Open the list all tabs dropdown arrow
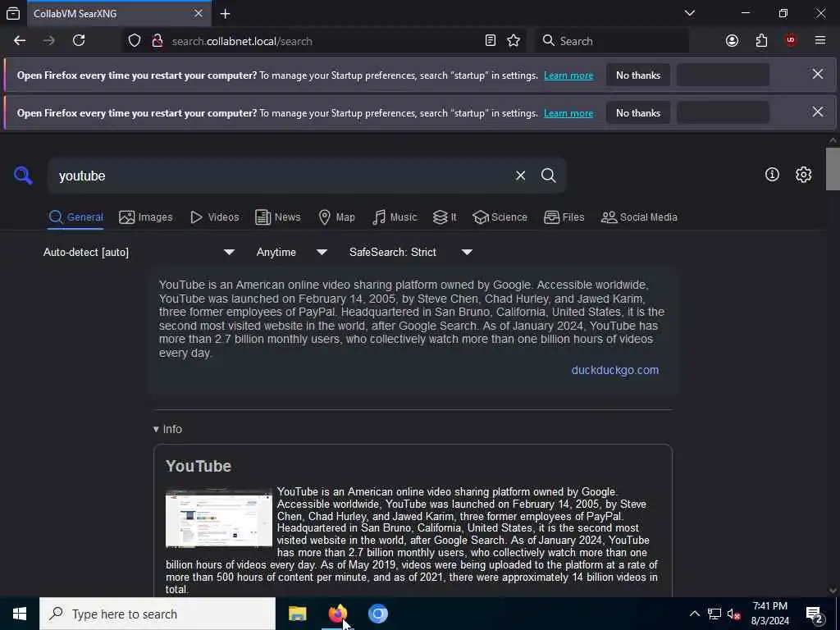This screenshot has width=840, height=630. pyautogui.click(x=689, y=13)
